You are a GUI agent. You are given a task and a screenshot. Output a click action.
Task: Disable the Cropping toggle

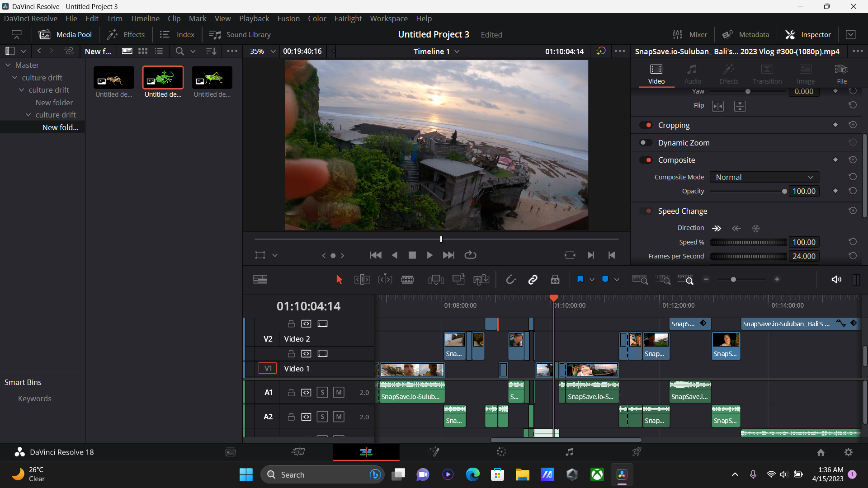point(646,125)
